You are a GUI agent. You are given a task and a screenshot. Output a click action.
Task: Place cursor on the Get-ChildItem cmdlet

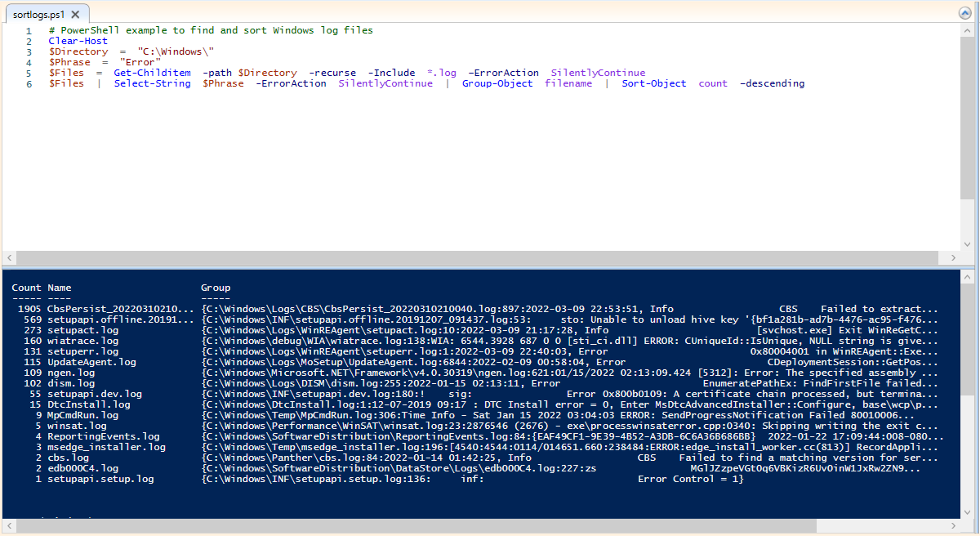(x=152, y=72)
